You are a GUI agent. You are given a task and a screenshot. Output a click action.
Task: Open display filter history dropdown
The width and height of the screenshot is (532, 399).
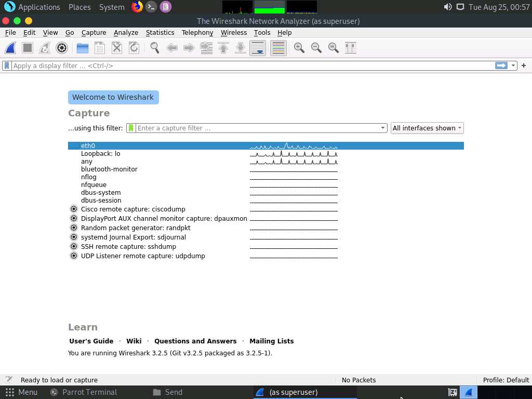pyautogui.click(x=513, y=65)
